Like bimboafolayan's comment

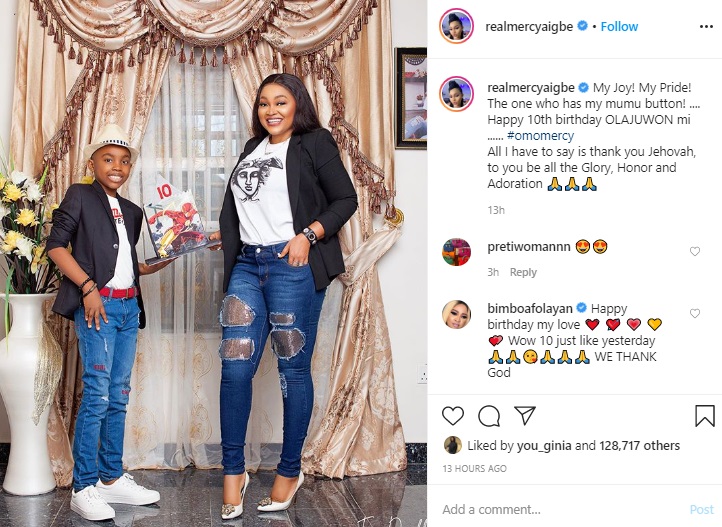(694, 313)
